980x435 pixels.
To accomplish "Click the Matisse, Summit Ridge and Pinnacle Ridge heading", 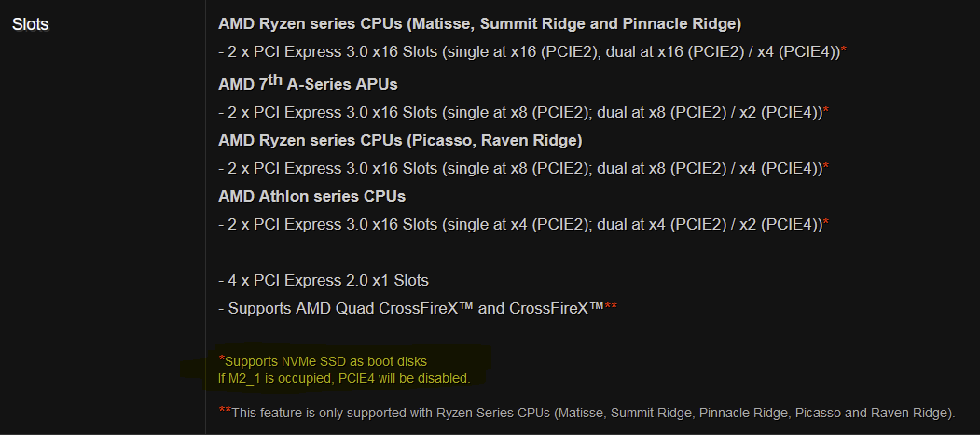I will click(x=479, y=23).
